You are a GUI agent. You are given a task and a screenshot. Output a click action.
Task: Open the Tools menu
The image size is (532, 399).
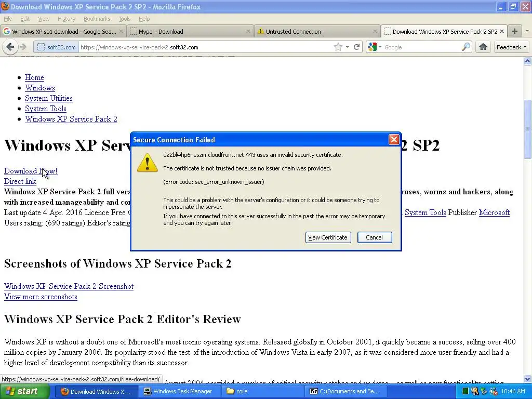click(125, 19)
